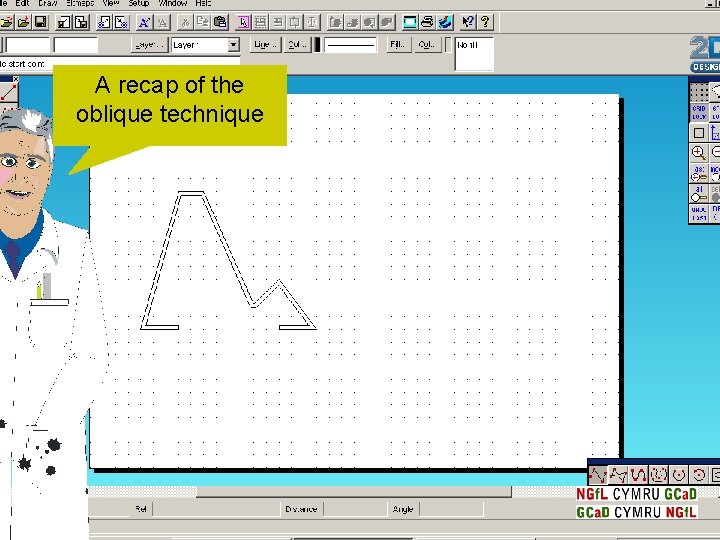
Task: Click the folder with red arrow icon
Action: [23, 22]
